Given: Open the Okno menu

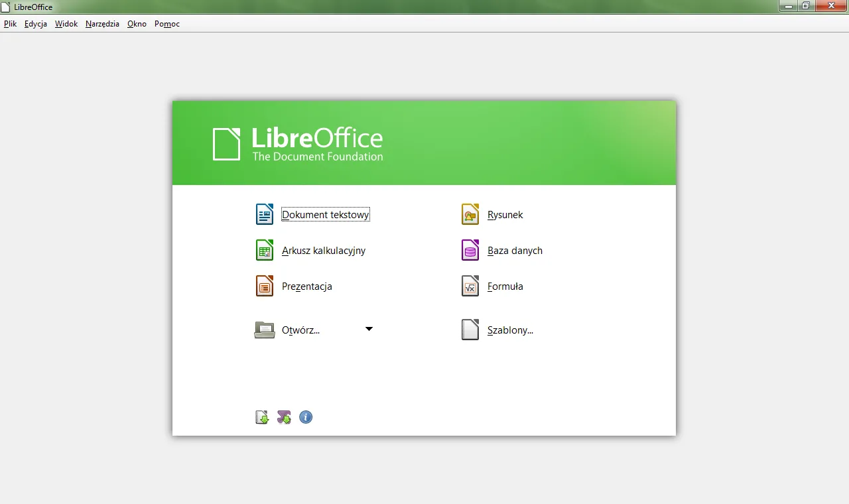Looking at the screenshot, I should coord(137,24).
